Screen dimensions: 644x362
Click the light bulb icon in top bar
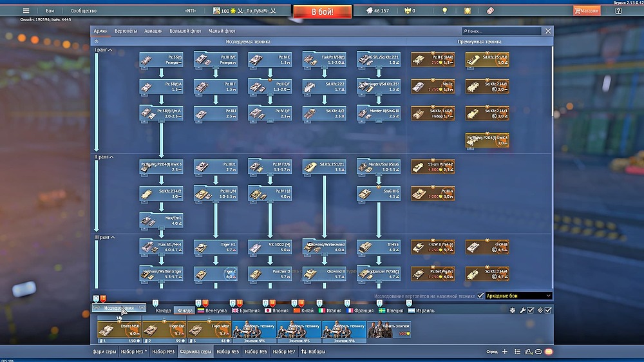[444, 11]
